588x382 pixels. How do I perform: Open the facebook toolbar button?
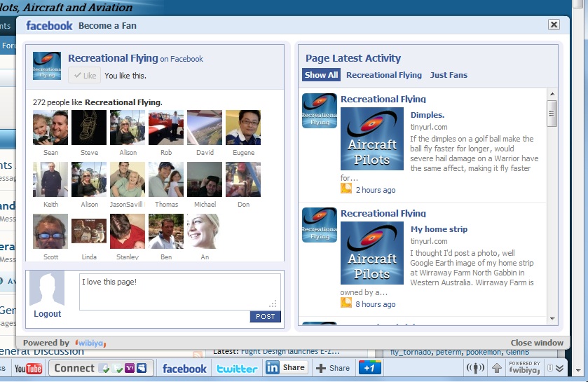click(x=184, y=369)
